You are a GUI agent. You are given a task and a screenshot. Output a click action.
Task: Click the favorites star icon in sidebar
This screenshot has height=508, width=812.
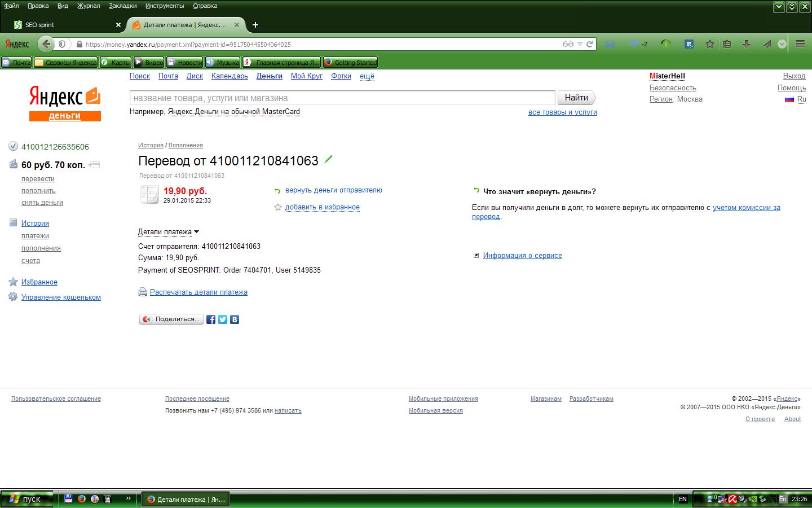[x=13, y=282]
